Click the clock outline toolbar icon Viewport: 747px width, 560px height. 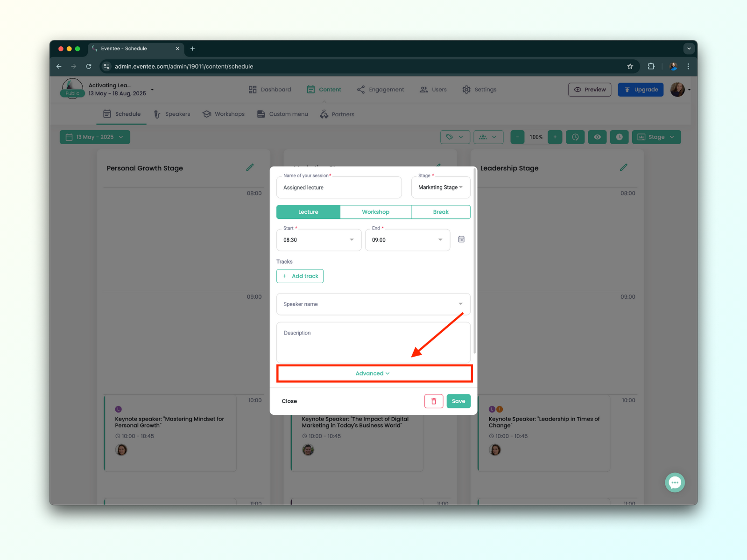tap(575, 137)
